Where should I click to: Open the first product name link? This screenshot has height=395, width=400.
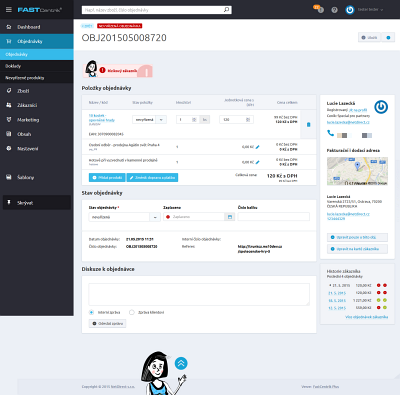click(102, 118)
